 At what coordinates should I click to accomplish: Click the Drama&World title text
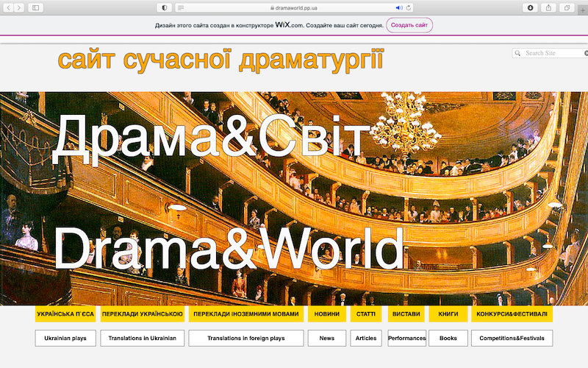coord(229,248)
